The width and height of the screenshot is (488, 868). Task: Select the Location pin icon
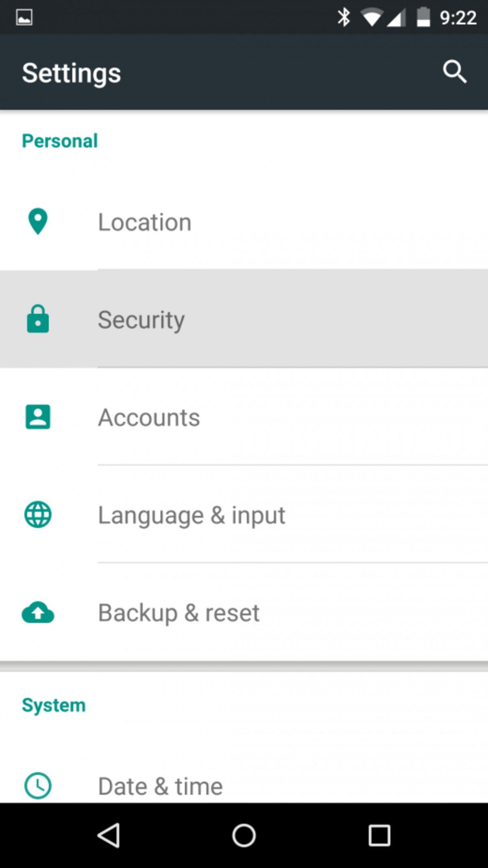pos(37,222)
